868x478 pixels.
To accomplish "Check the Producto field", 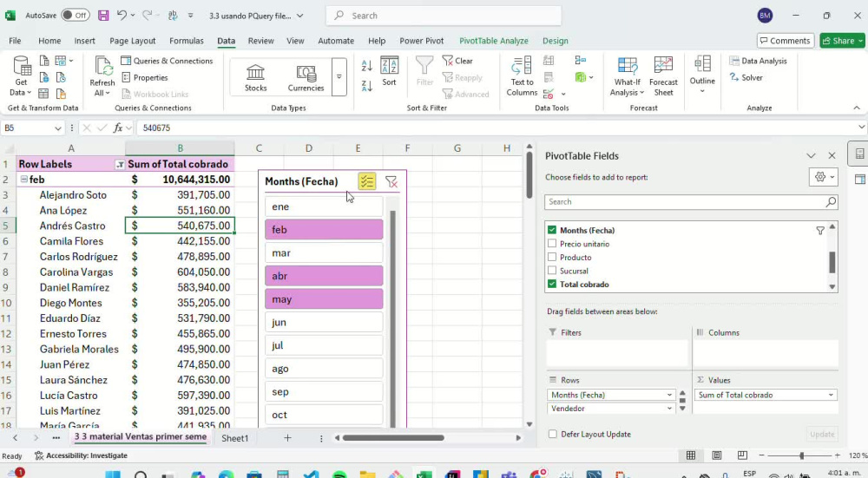I will pos(552,258).
